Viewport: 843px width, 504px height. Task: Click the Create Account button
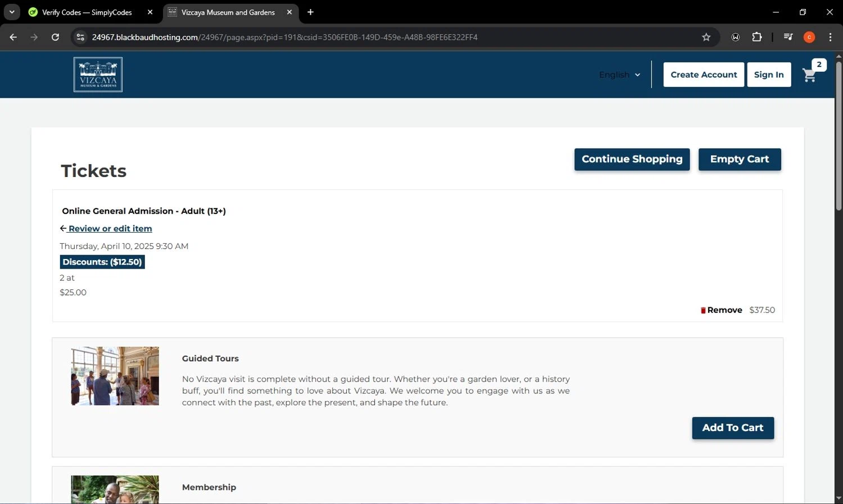[704, 75]
